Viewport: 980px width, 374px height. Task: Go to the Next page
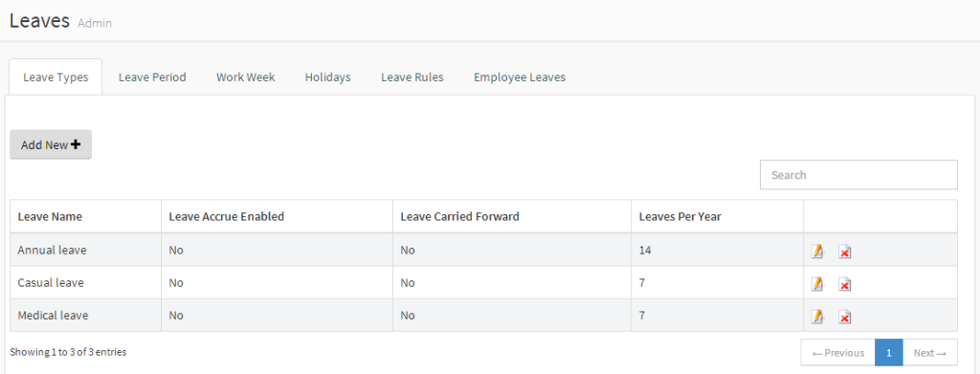[930, 353]
